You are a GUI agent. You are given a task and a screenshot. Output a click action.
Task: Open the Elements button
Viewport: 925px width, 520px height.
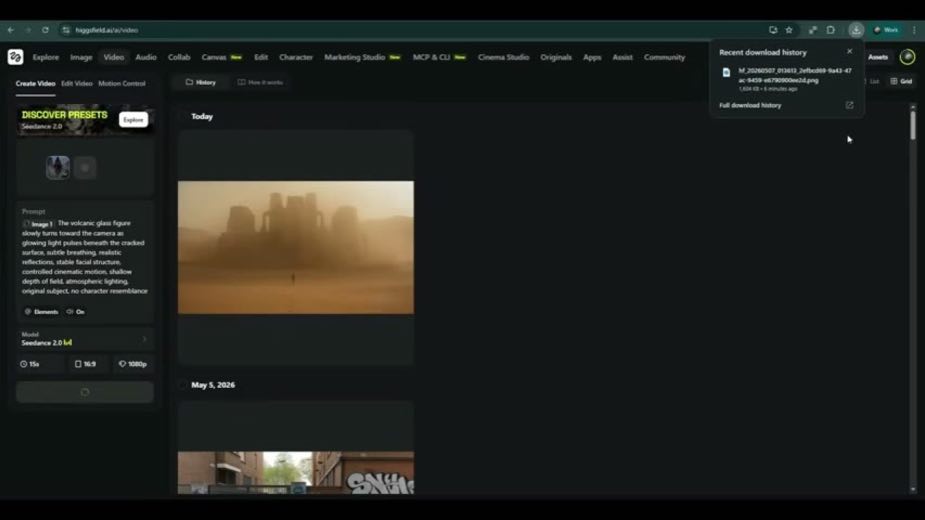(x=41, y=312)
